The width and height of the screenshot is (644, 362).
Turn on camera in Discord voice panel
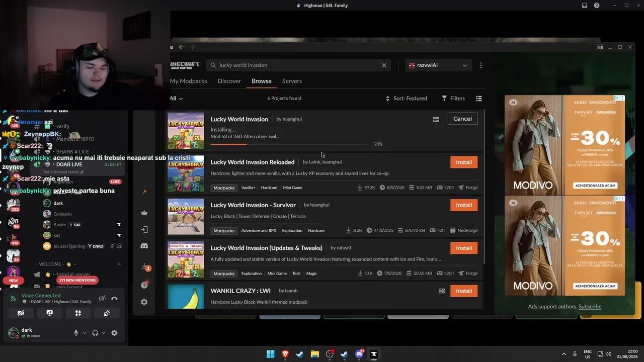pos(21,313)
